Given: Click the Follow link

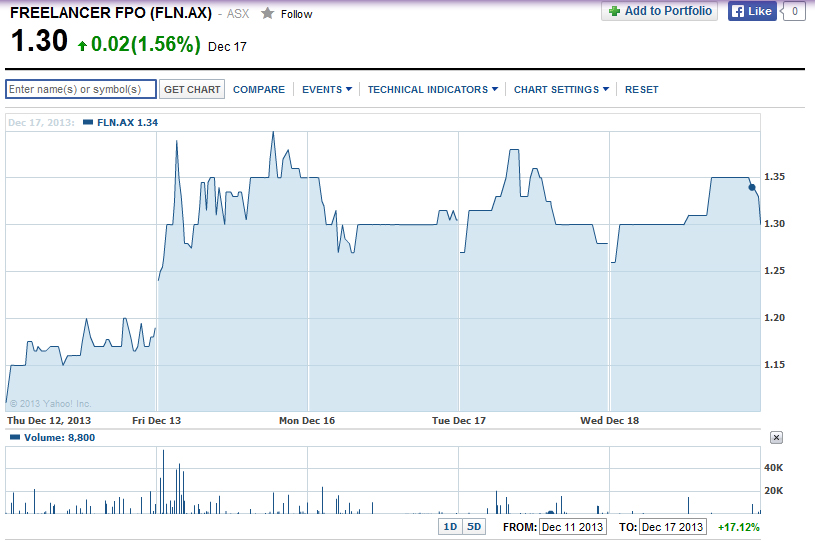Looking at the screenshot, I should pyautogui.click(x=296, y=14).
